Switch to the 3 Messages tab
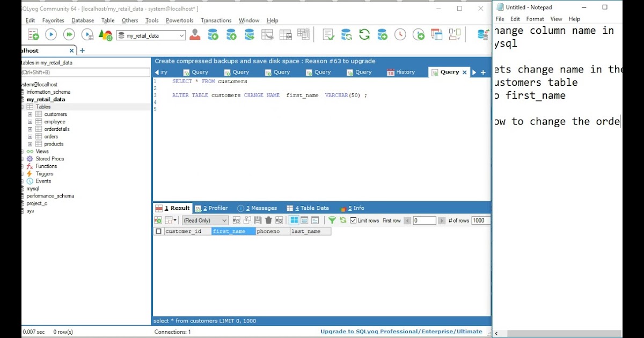The height and width of the screenshot is (338, 644). (257, 208)
